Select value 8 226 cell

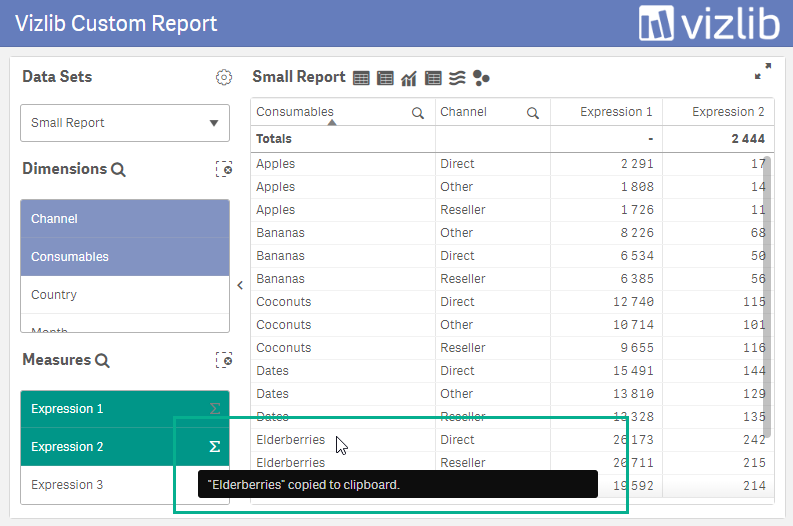(606, 233)
